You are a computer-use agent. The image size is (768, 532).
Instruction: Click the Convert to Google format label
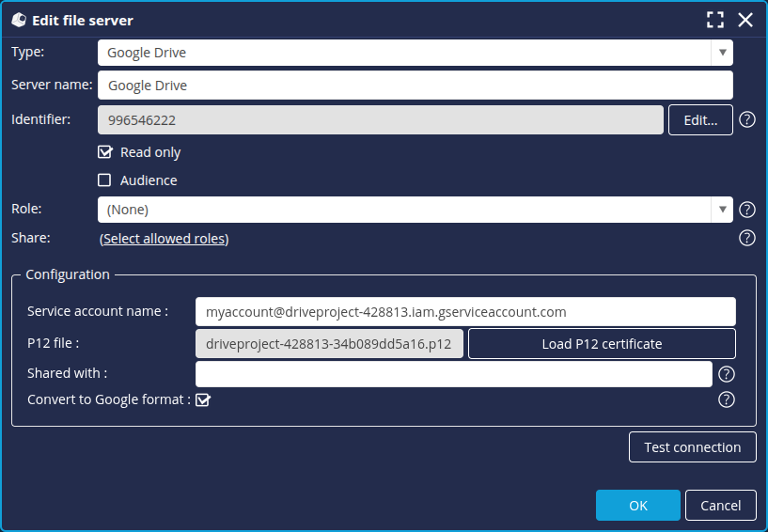[x=109, y=399]
